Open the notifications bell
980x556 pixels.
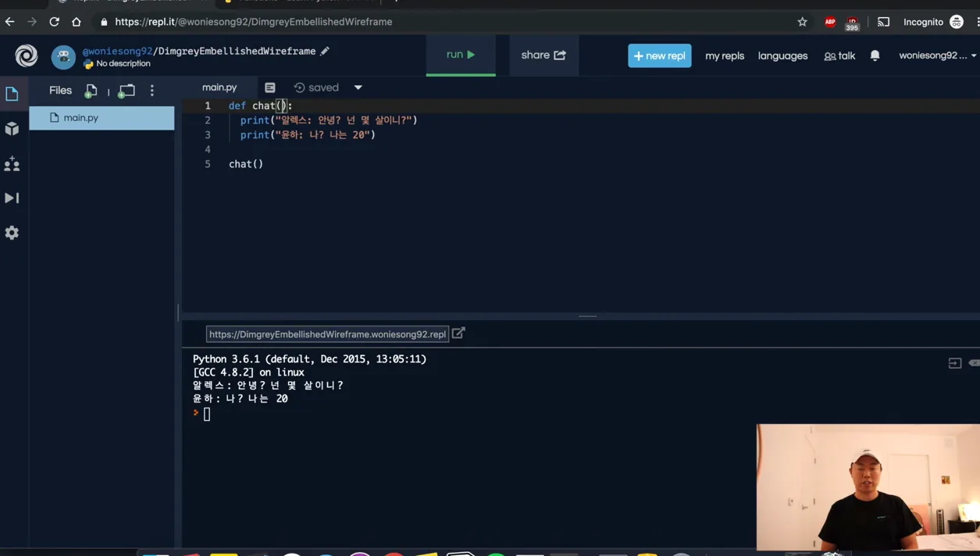(875, 55)
